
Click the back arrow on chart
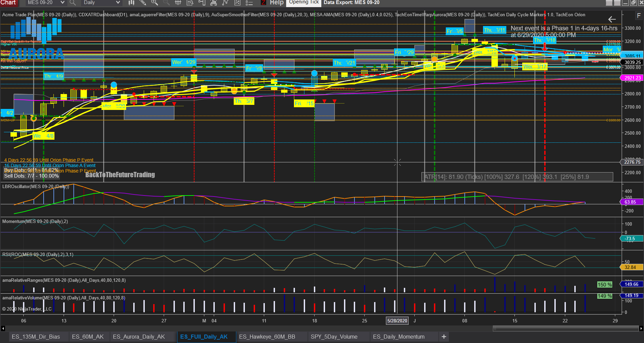coord(612,19)
